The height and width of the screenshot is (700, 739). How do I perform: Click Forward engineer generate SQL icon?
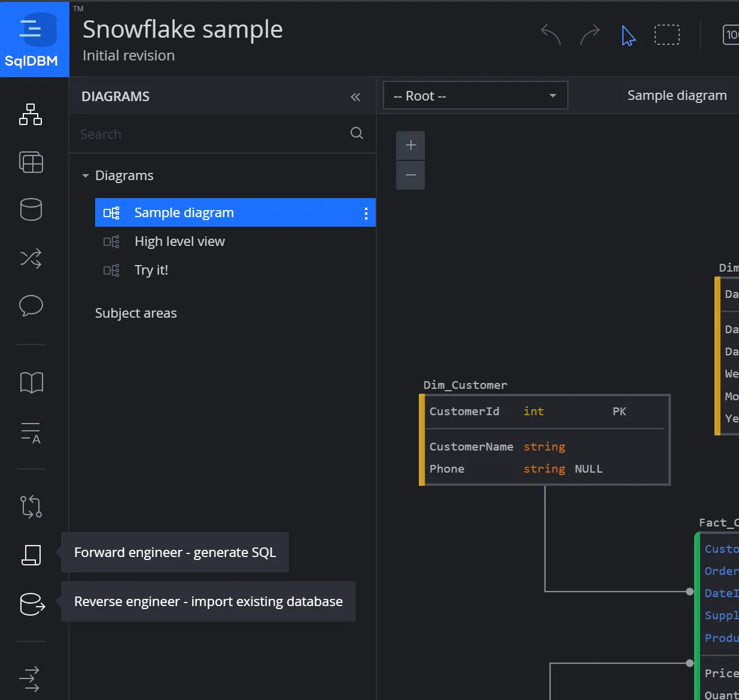coord(31,555)
